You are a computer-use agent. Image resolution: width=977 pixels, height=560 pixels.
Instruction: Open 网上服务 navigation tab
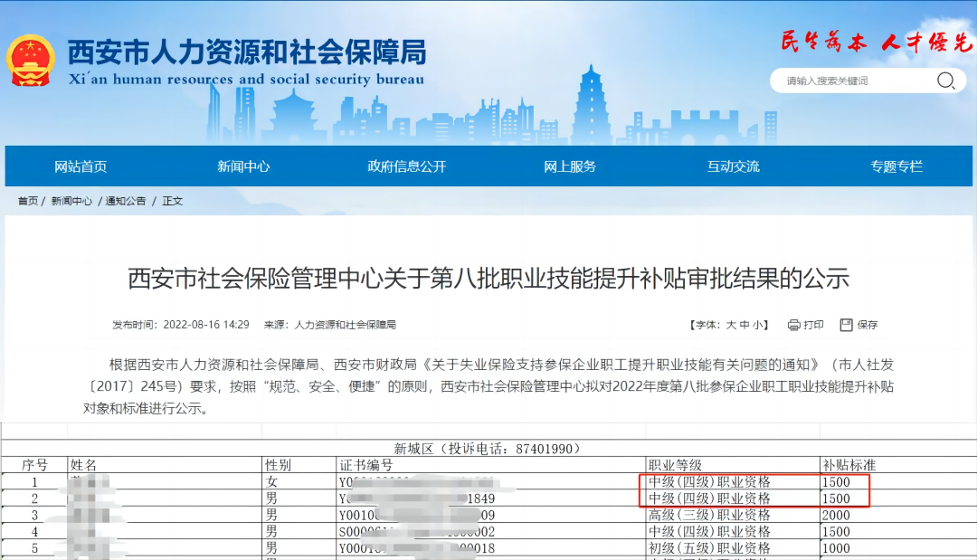tap(570, 166)
